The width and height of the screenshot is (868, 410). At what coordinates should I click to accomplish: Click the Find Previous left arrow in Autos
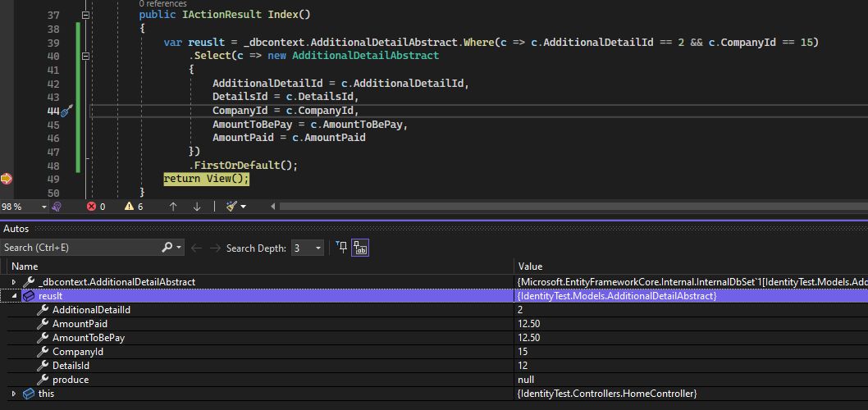[x=196, y=248]
